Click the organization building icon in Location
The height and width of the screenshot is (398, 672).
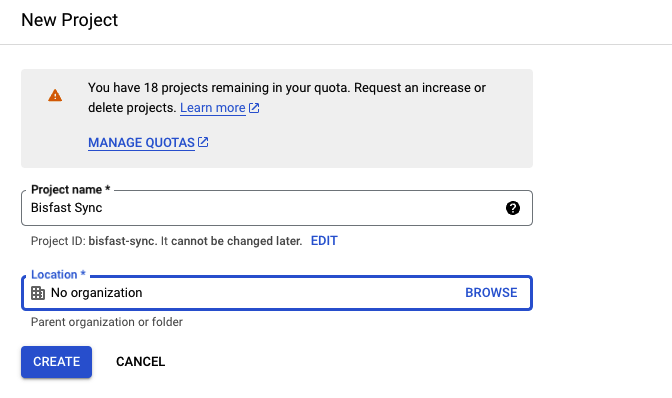tap(38, 293)
